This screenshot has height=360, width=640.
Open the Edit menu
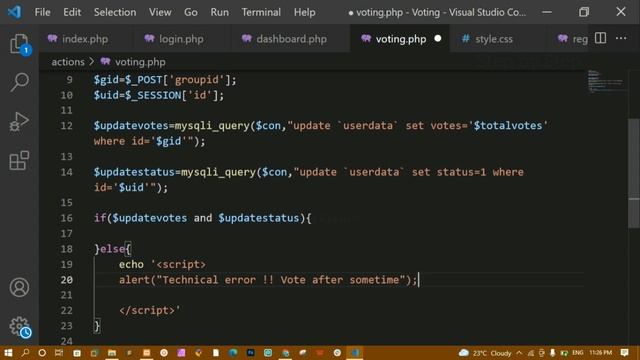[x=72, y=12]
